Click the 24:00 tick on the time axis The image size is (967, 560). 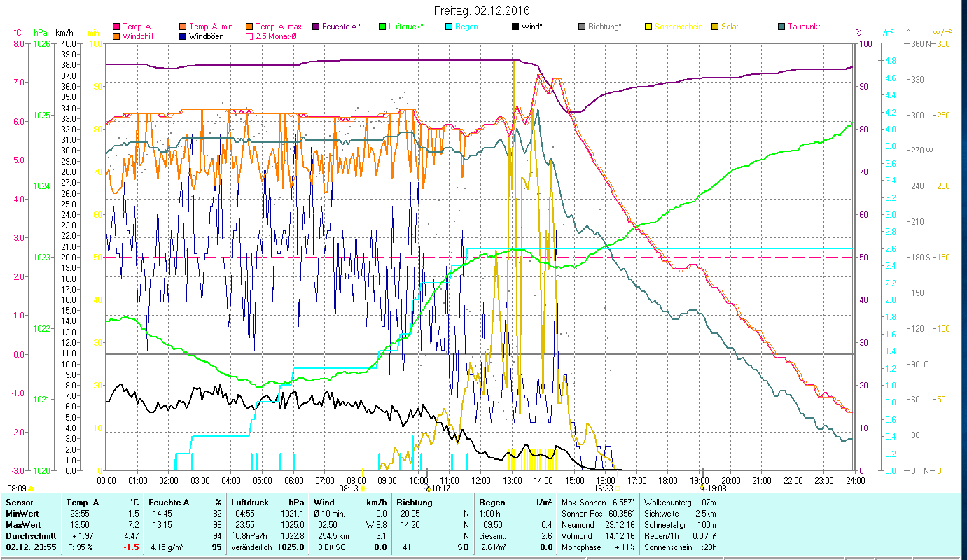(856, 480)
